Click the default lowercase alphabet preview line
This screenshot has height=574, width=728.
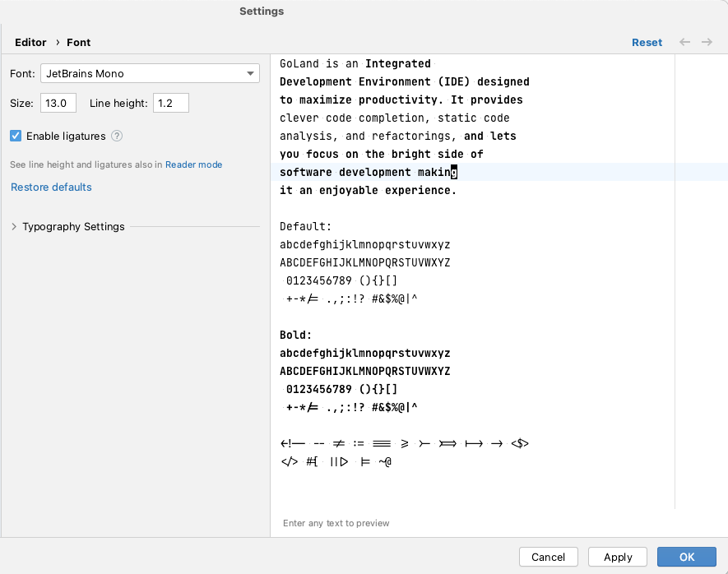(x=365, y=244)
